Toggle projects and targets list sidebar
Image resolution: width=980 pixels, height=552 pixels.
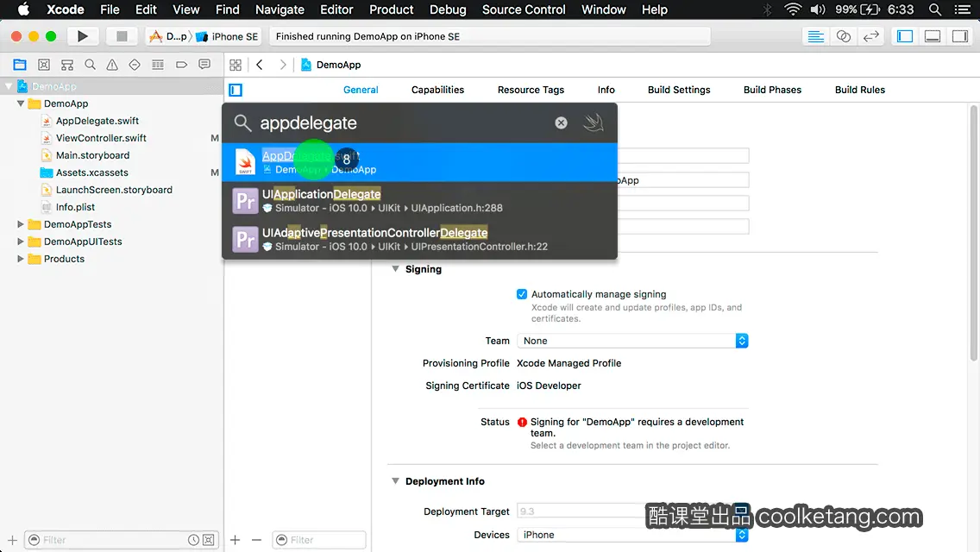[x=236, y=90]
